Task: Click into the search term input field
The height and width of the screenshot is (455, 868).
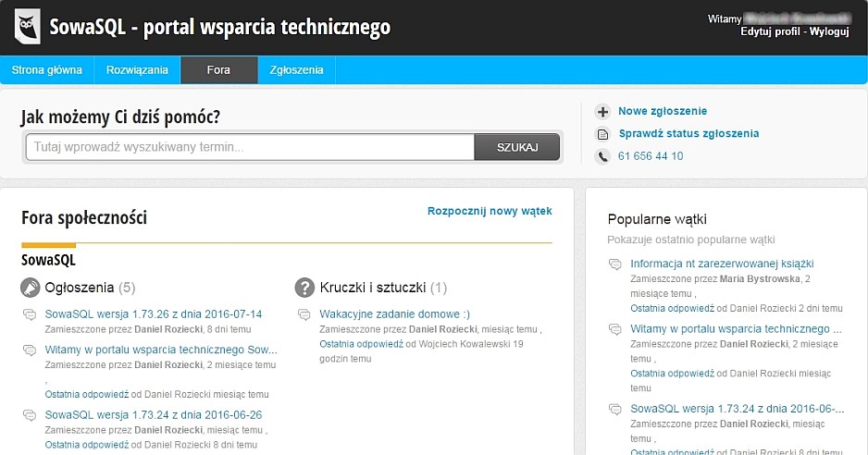Action: [x=250, y=147]
